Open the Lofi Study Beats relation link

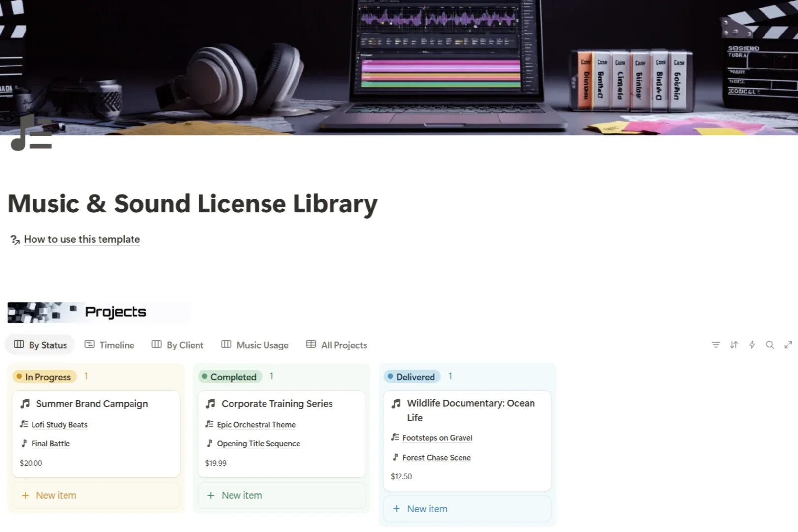[59, 425]
